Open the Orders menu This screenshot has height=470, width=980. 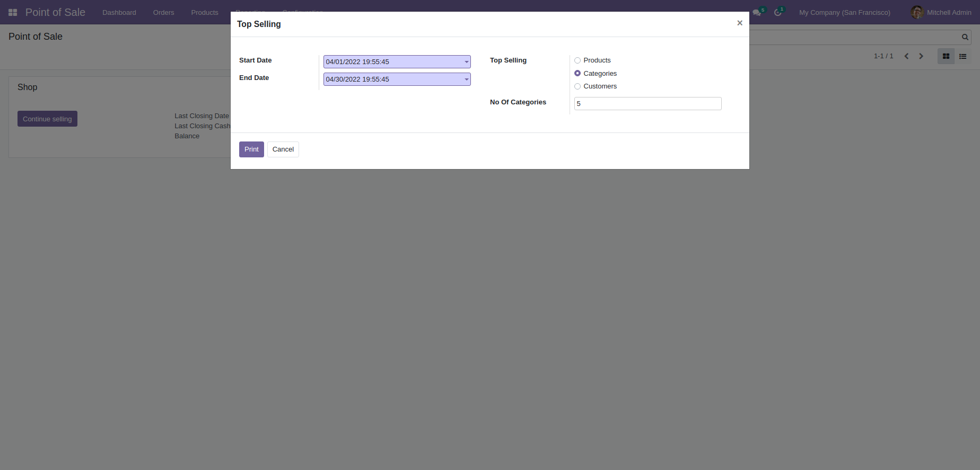pos(163,13)
